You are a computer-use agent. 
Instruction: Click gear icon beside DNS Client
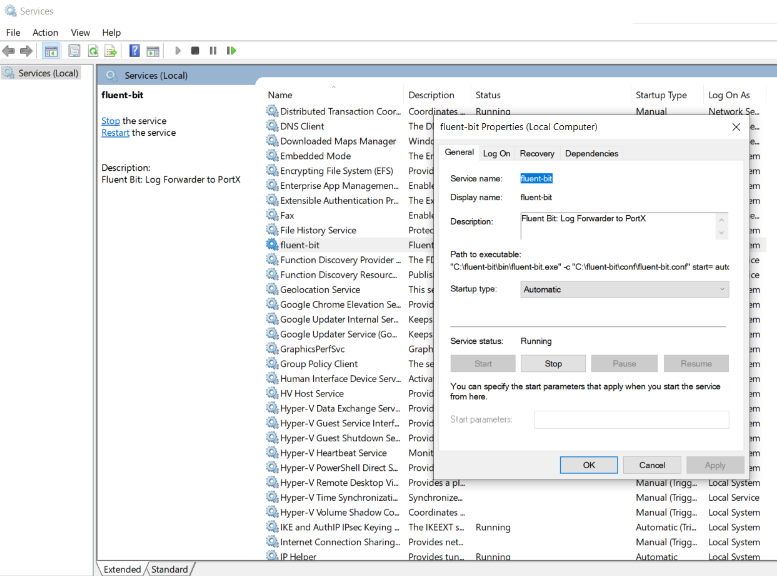point(272,125)
